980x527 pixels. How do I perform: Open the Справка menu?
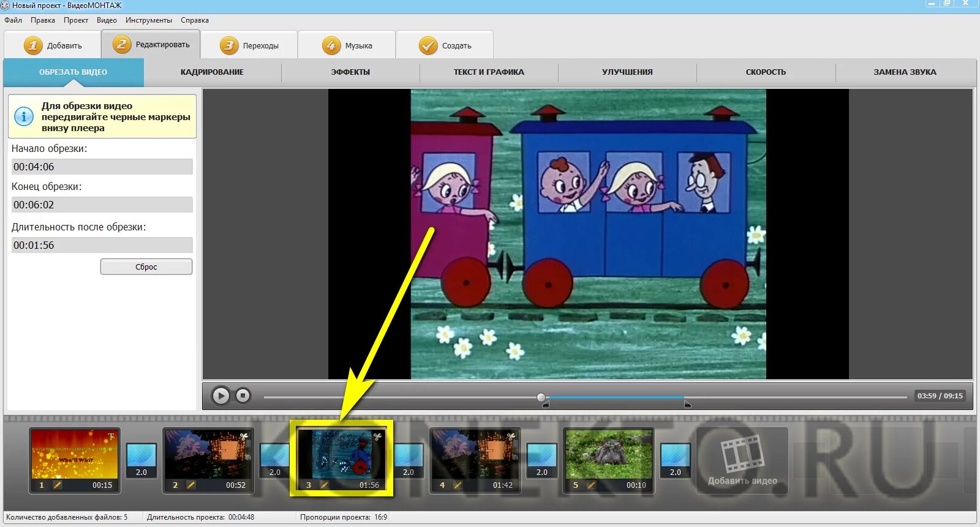tap(195, 20)
